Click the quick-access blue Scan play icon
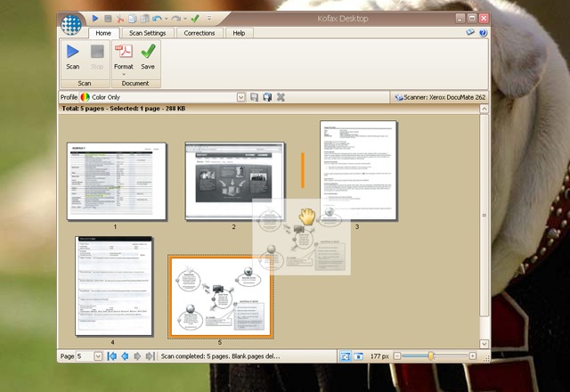The image size is (570, 392). [x=95, y=18]
